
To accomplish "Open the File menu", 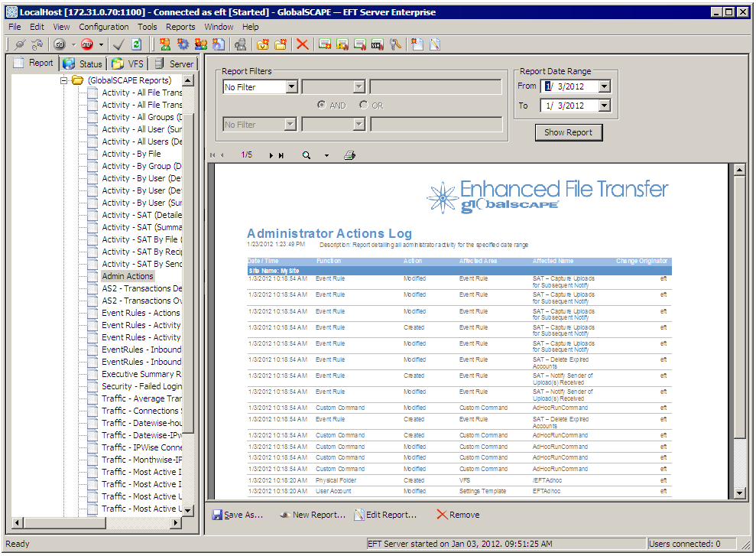I will tap(15, 27).
